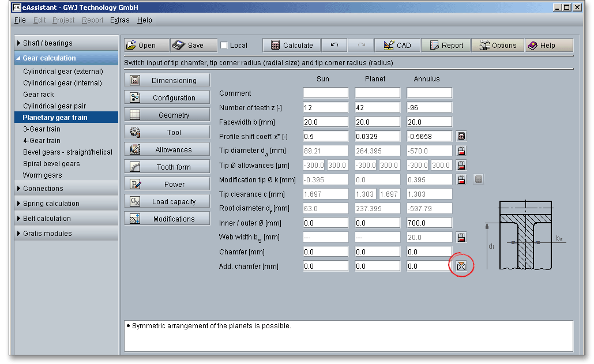The image size is (594, 364).
Task: Open the CAD export toolbar button
Action: [397, 46]
